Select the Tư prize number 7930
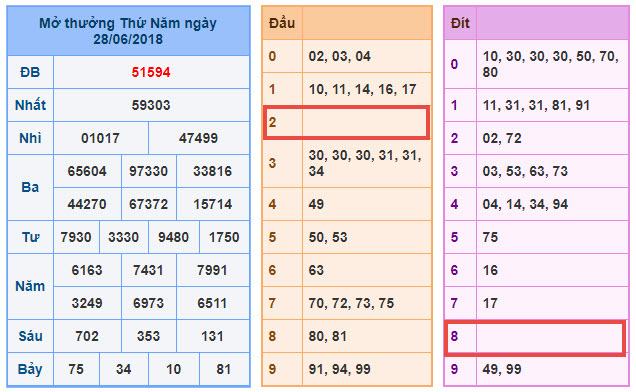 (x=76, y=237)
